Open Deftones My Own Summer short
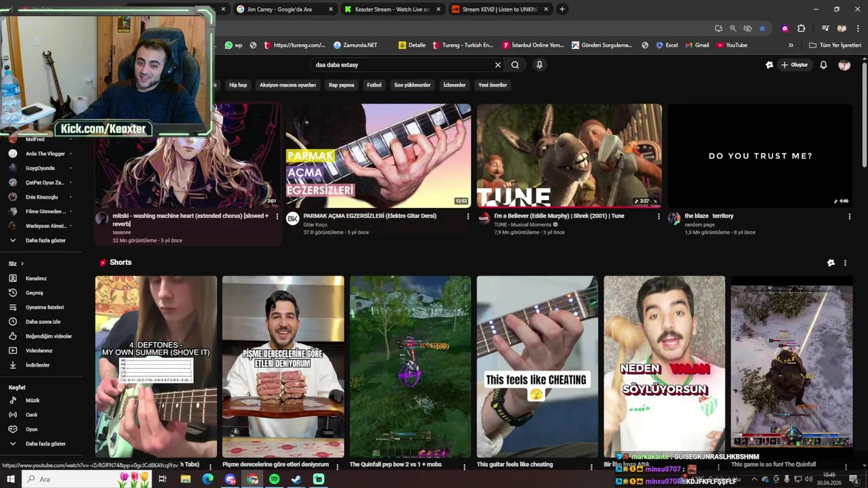The width and height of the screenshot is (868, 488). point(156,367)
